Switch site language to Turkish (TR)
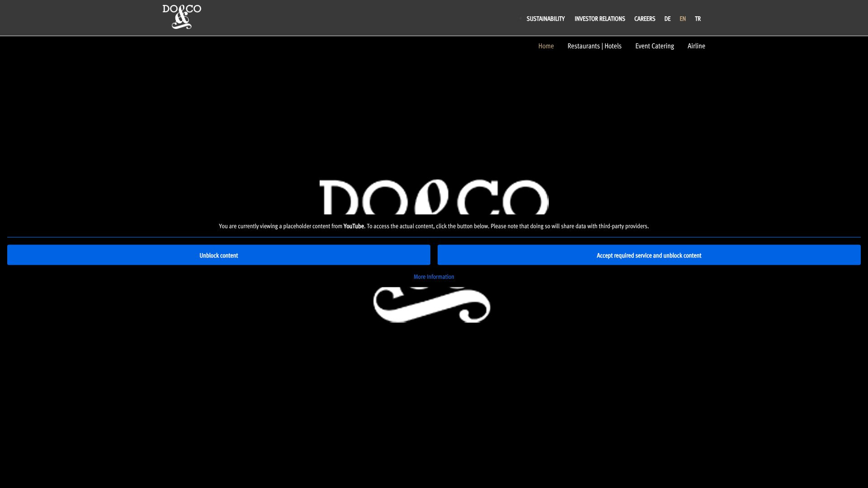This screenshot has height=488, width=868. (698, 19)
